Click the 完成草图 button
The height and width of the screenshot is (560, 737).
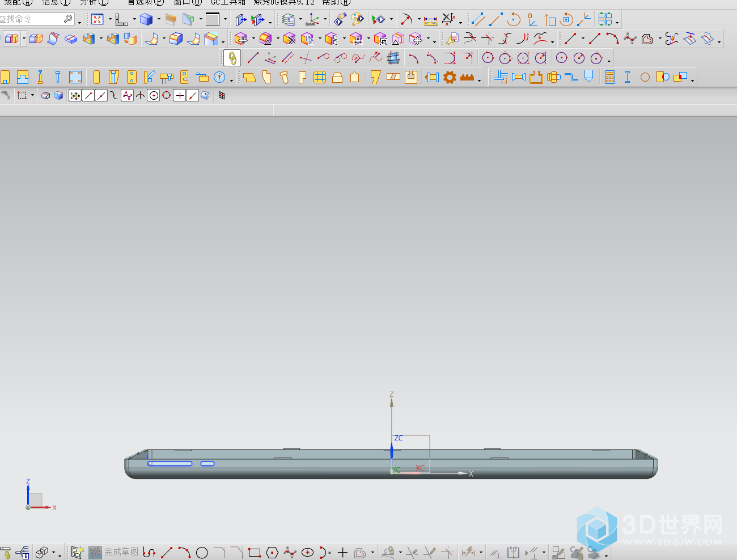click(113, 552)
